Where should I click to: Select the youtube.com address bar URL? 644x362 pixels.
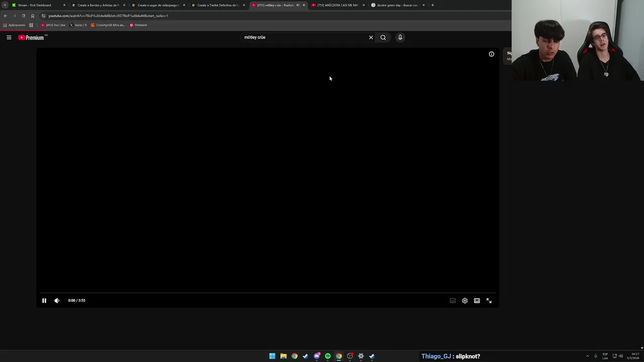click(x=108, y=16)
